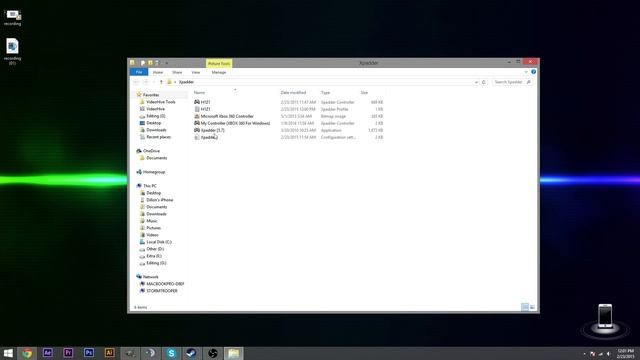640x360 pixels.
Task: Open After Effects from the taskbar
Action: (48, 353)
